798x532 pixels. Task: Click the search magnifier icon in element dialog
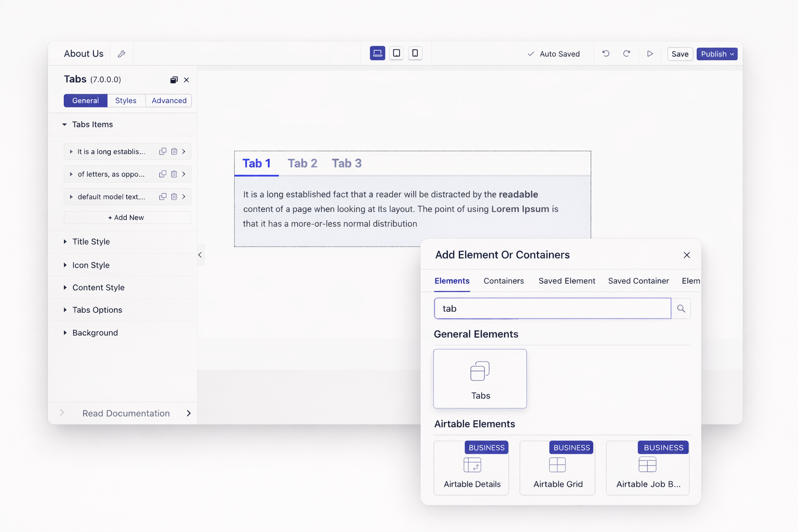point(681,309)
